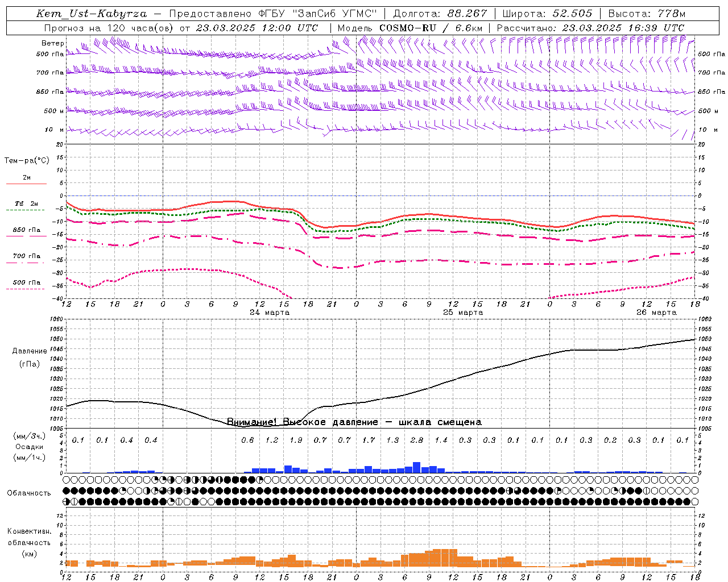Click the '24 марта' date label
Screen dimensions: 728x582
click(270, 313)
